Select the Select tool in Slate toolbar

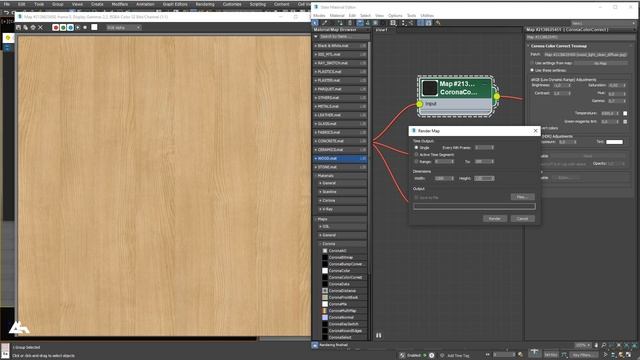point(315,23)
